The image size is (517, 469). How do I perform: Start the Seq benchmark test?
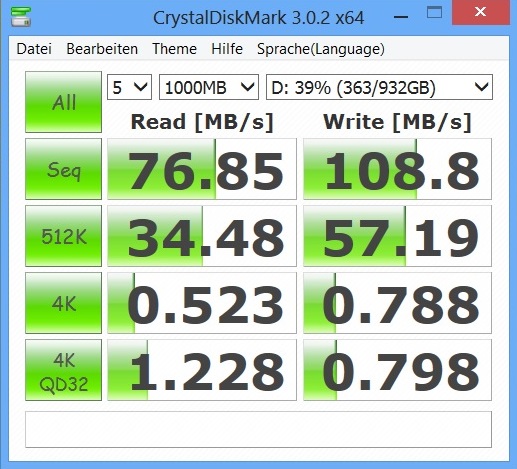click(x=63, y=169)
